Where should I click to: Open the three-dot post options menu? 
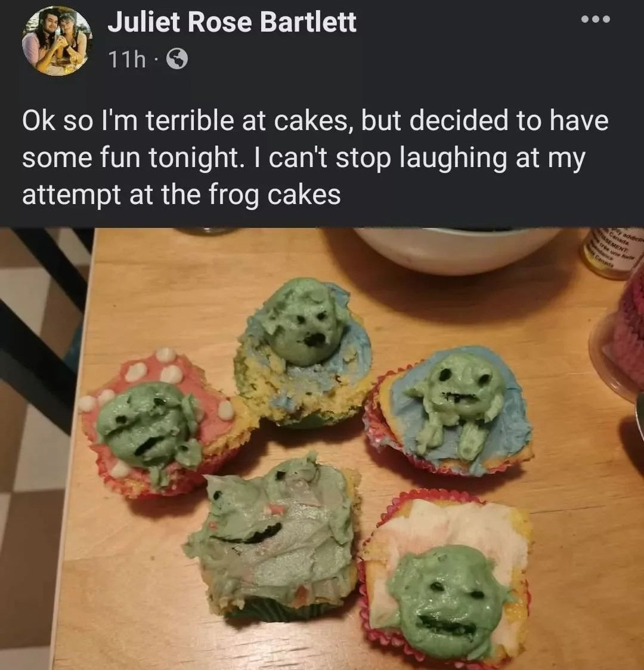(596, 20)
